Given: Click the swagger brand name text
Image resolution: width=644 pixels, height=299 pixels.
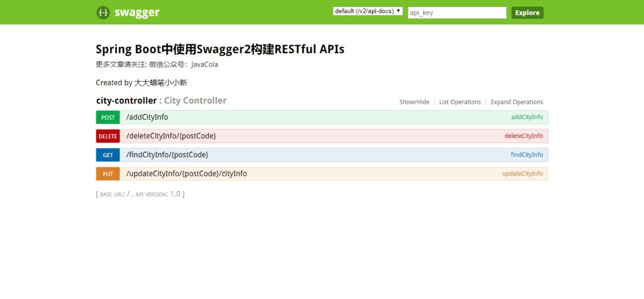Looking at the screenshot, I should pyautogui.click(x=137, y=13).
